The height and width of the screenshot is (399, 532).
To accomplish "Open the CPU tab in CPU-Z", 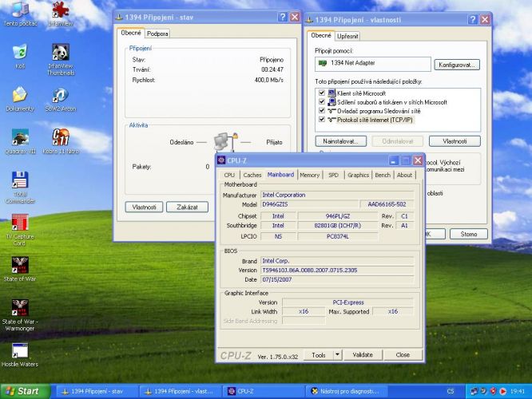I will pos(229,175).
